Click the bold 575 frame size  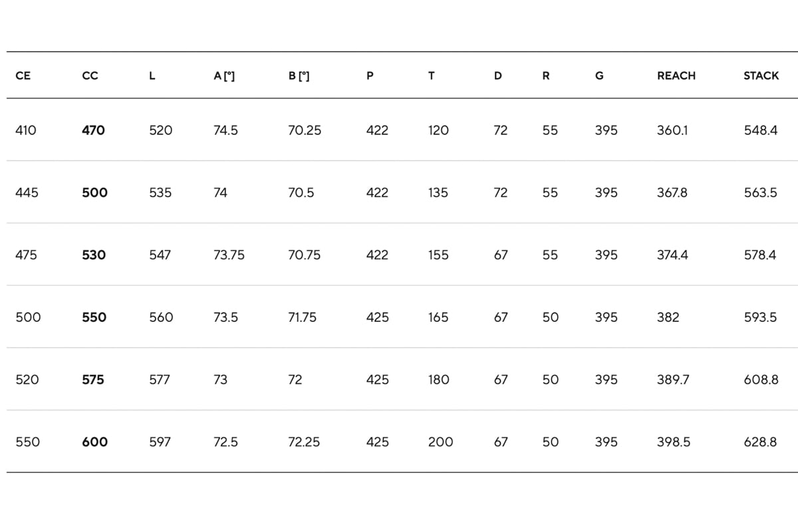[x=93, y=380]
